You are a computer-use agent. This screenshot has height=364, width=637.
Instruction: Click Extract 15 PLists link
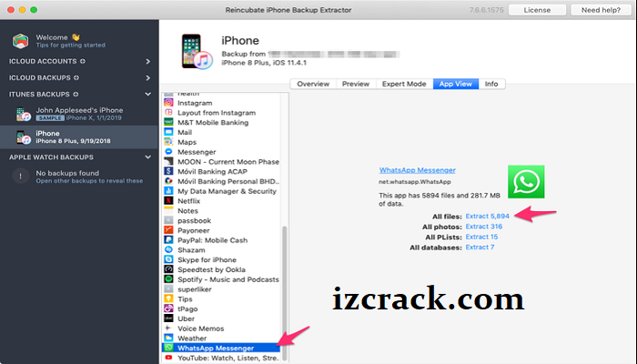coord(481,237)
